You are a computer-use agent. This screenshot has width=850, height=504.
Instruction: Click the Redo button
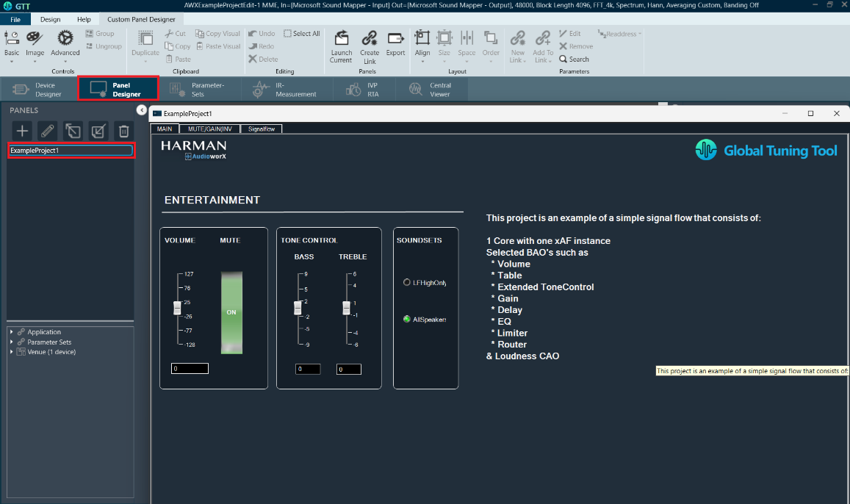click(x=261, y=46)
